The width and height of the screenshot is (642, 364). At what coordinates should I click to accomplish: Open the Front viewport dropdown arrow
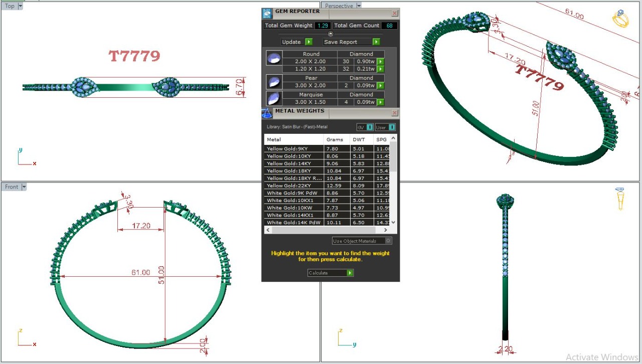24,187
